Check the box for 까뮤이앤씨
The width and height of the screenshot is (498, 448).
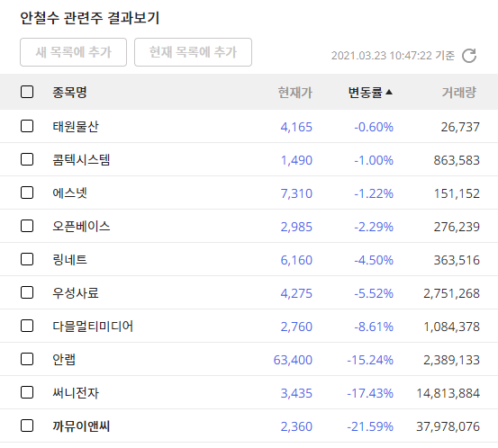click(27, 426)
